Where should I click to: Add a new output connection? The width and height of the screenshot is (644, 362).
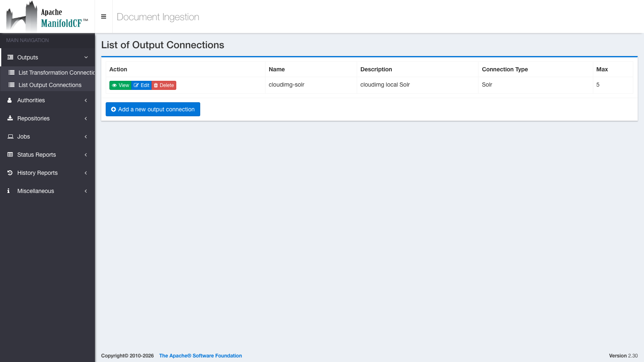point(153,109)
